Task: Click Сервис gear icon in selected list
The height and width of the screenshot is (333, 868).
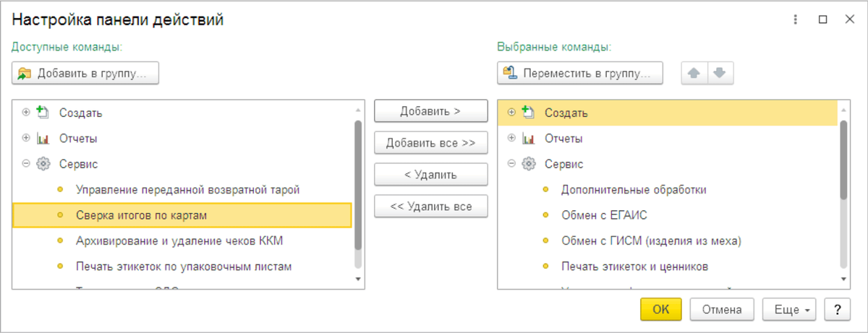Action: click(528, 164)
